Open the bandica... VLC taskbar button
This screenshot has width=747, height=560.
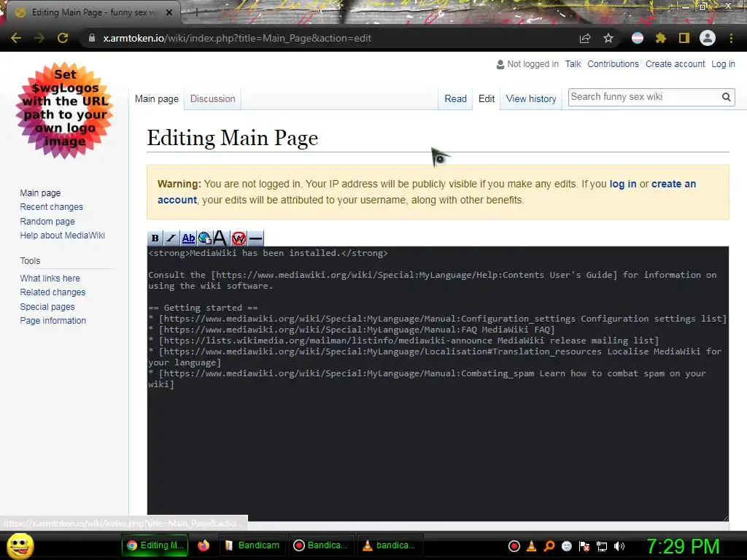390,545
